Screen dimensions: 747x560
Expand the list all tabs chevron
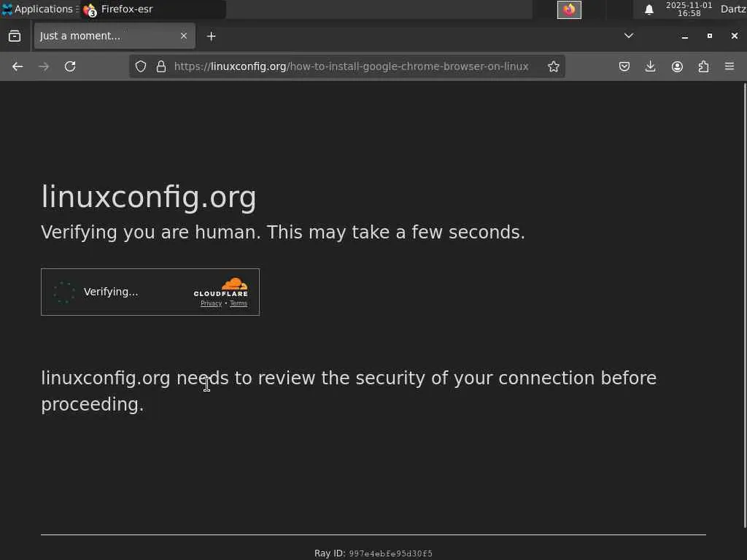coord(629,36)
